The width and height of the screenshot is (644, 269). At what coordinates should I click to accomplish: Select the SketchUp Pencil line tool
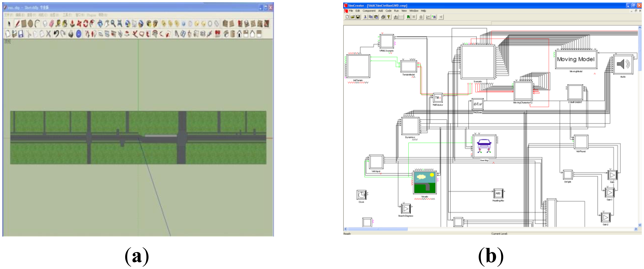[17, 24]
